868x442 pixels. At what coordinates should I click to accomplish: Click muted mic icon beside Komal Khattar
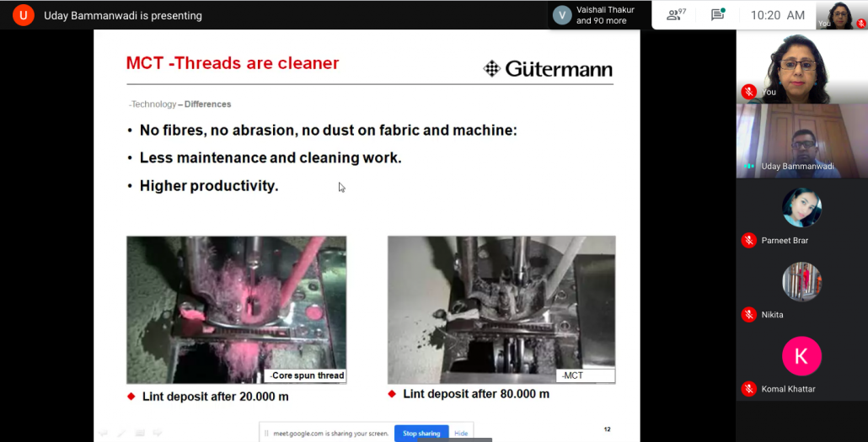(x=749, y=389)
